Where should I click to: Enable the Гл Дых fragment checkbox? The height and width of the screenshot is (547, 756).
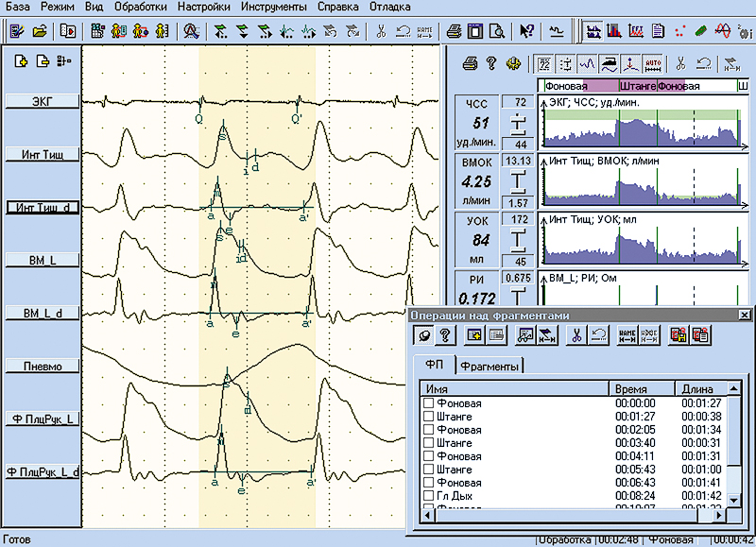pos(429,496)
